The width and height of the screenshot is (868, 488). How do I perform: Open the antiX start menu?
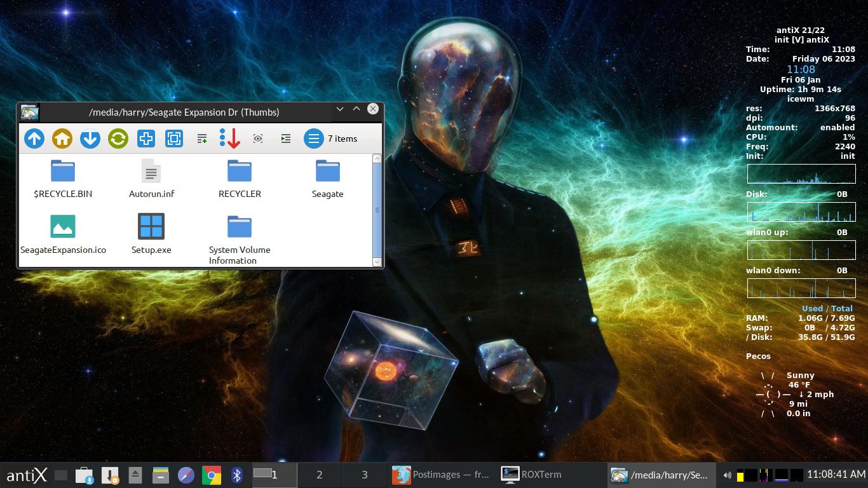coord(27,475)
